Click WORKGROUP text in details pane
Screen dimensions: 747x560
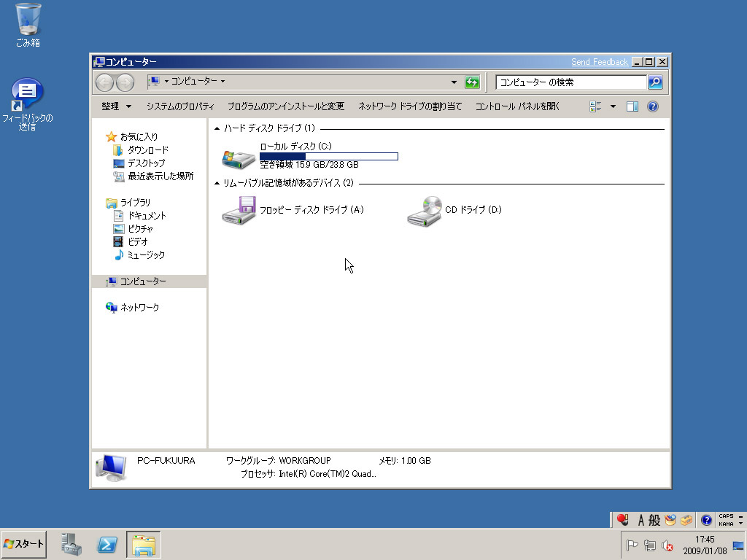coord(305,461)
